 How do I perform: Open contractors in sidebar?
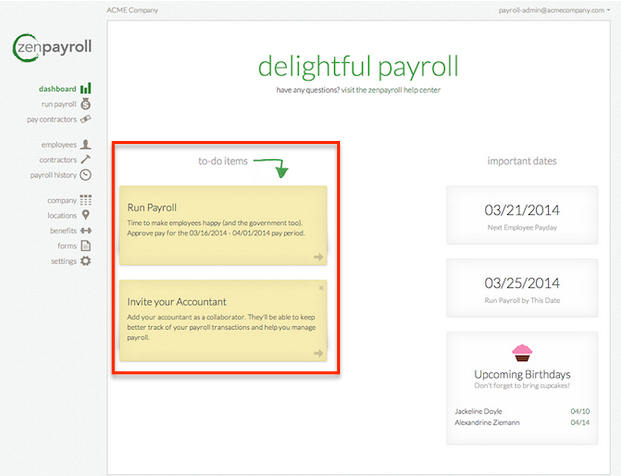click(x=58, y=160)
